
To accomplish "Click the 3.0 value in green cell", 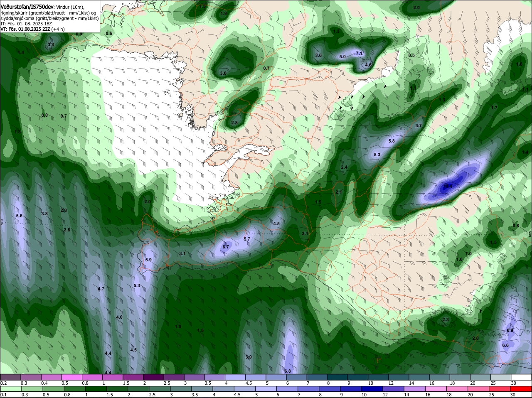I will pos(223,73).
